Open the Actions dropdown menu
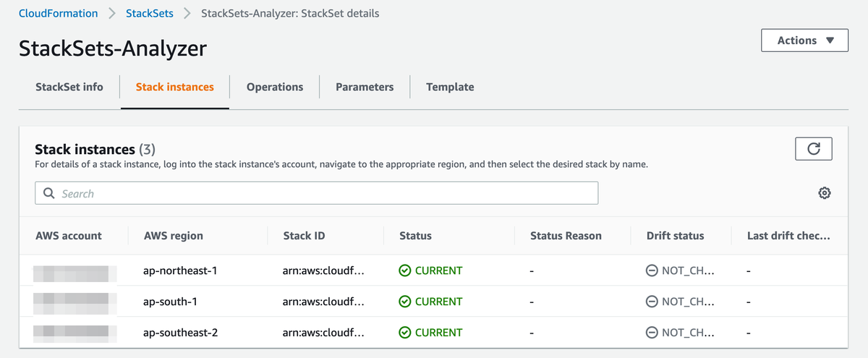 click(x=804, y=41)
